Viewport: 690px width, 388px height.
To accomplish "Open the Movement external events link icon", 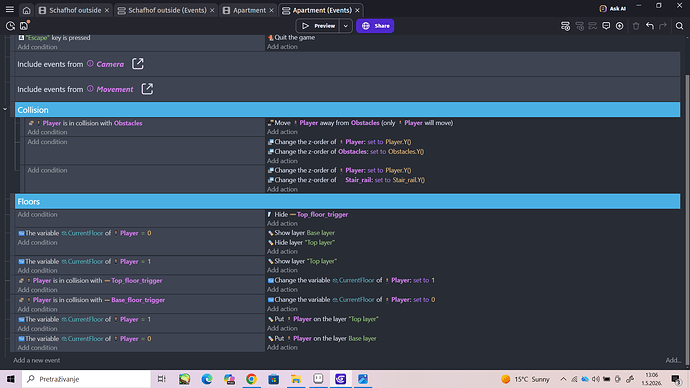I will click(147, 89).
